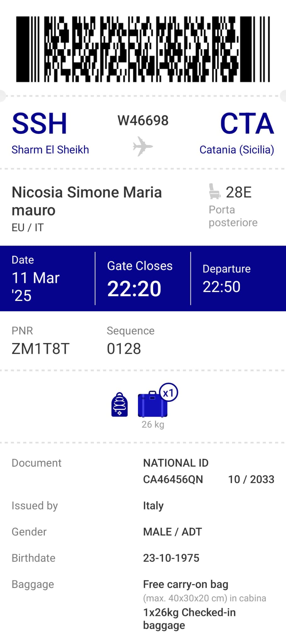This screenshot has width=286, height=644.
Task: Tap the Sequence number 0128
Action: click(x=124, y=349)
